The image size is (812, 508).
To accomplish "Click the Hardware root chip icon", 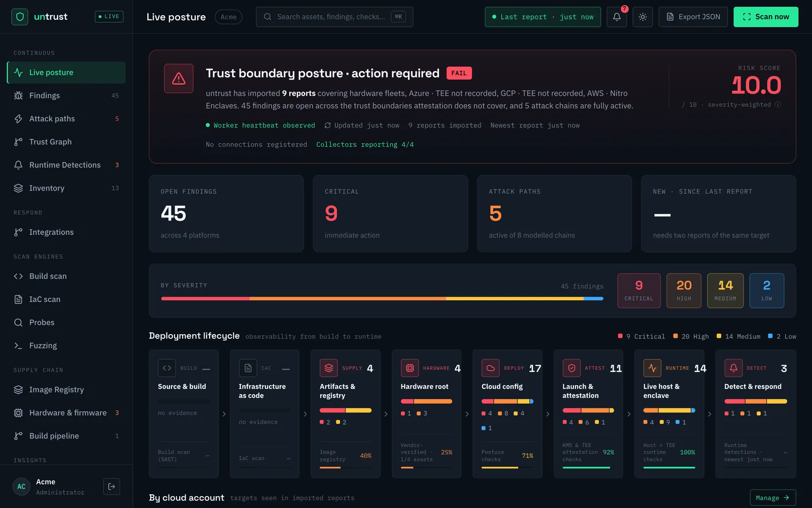I will pos(410,368).
